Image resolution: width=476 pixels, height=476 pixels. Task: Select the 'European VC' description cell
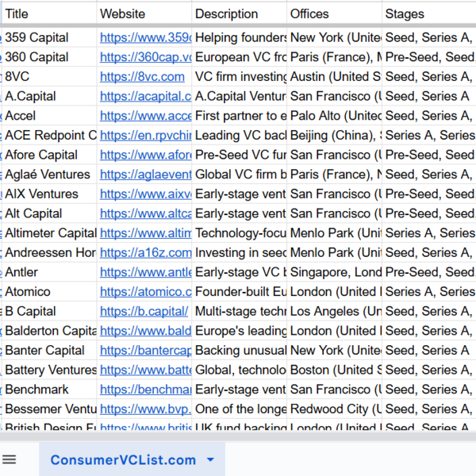[240, 57]
